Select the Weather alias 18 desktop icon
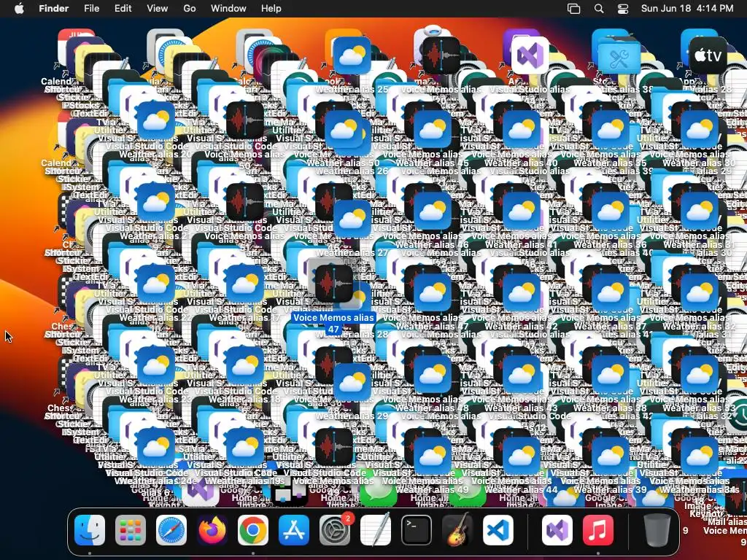The image size is (747, 560). point(244,365)
